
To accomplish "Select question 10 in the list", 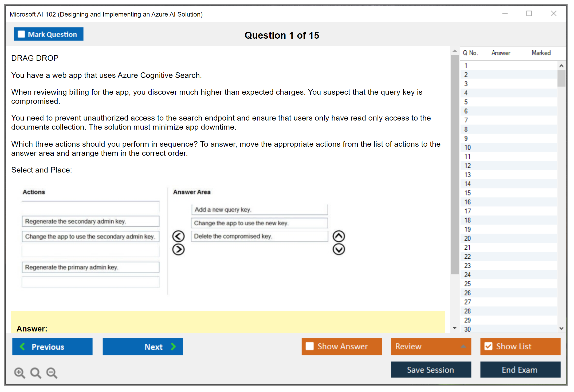I will click(468, 147).
